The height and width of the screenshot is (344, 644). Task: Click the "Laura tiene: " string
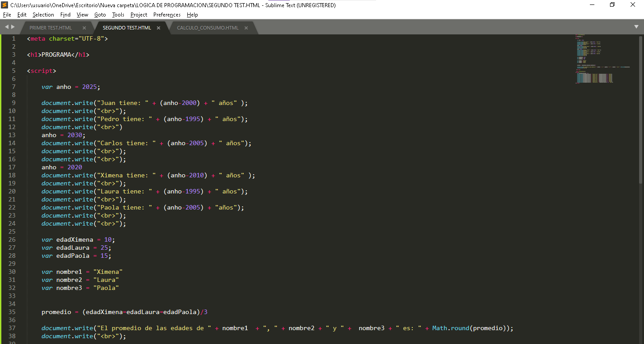[125, 191]
